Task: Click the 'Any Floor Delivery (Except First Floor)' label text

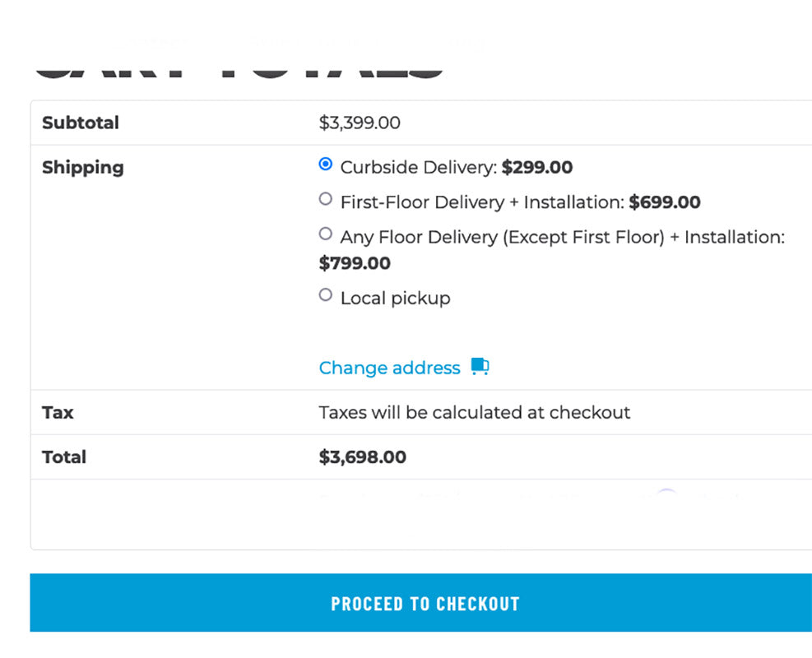Action: [x=502, y=237]
